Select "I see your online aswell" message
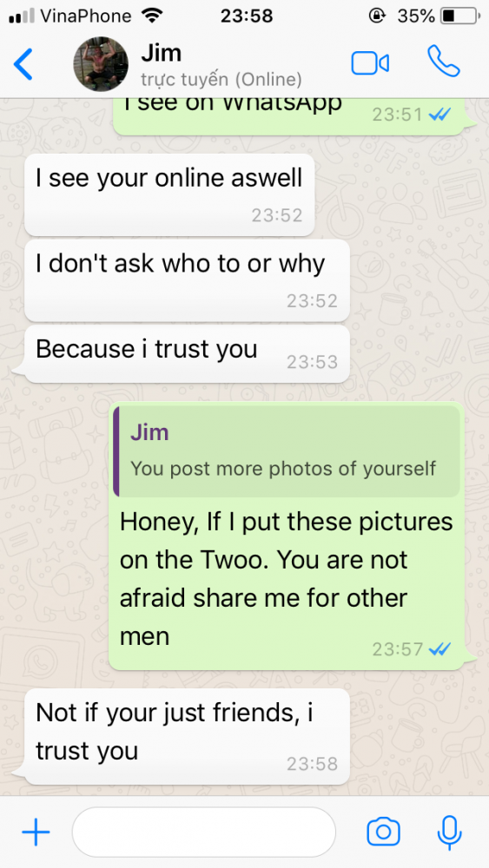489x868 pixels. point(169,194)
